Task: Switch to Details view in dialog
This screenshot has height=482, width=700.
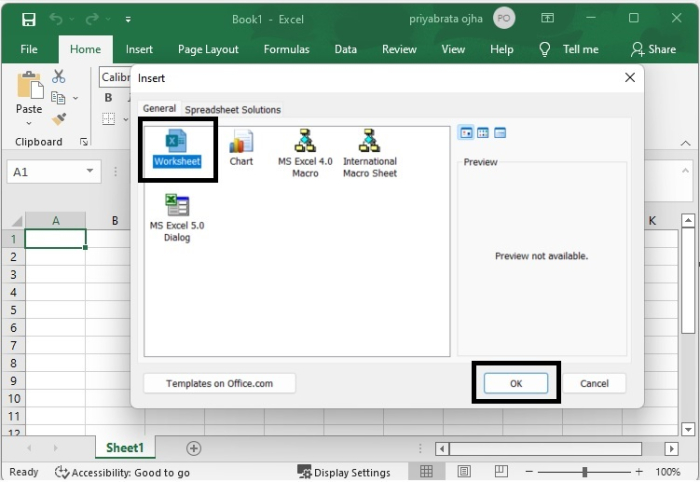Action: [x=500, y=133]
